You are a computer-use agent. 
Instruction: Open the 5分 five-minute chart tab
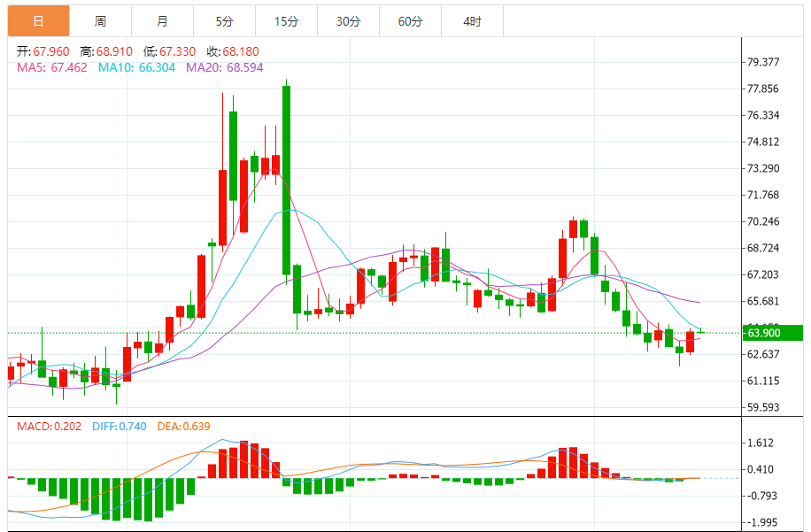coord(225,21)
